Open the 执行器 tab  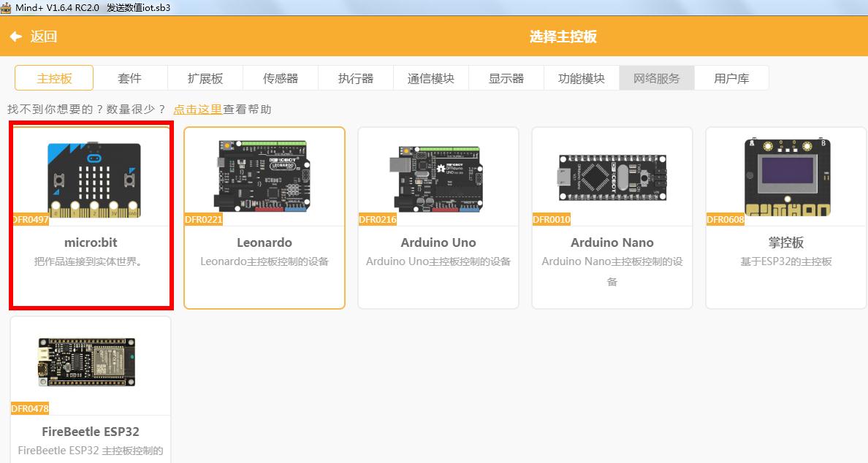point(356,78)
